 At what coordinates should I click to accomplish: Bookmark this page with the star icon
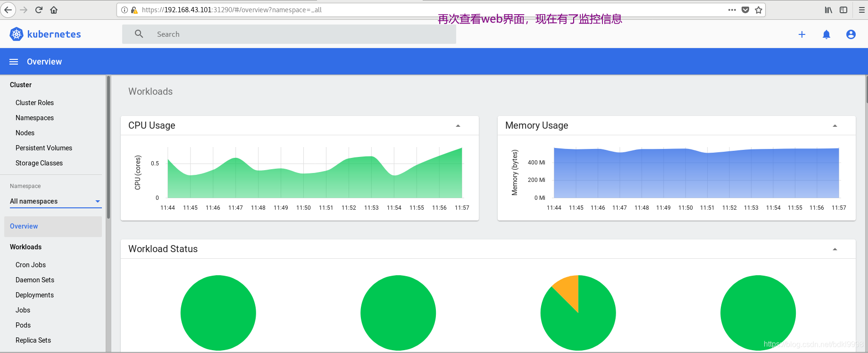point(759,10)
